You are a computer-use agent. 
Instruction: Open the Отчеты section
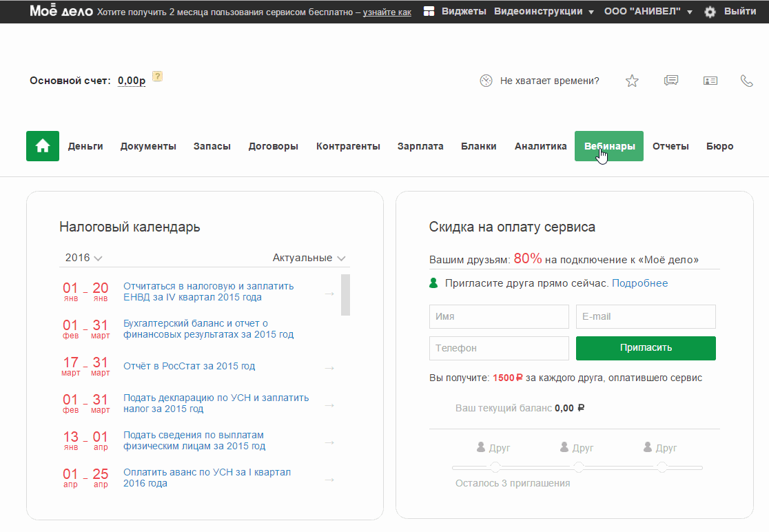point(670,146)
